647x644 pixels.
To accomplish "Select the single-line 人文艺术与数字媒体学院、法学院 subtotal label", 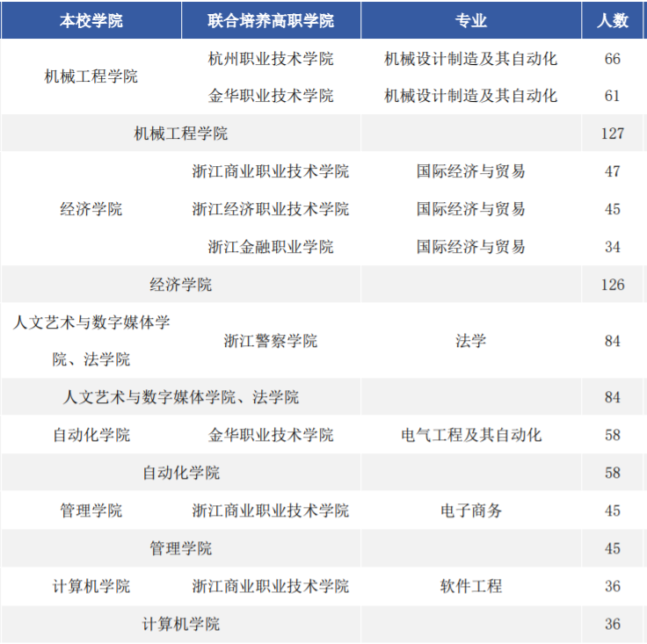I will pos(181,397).
